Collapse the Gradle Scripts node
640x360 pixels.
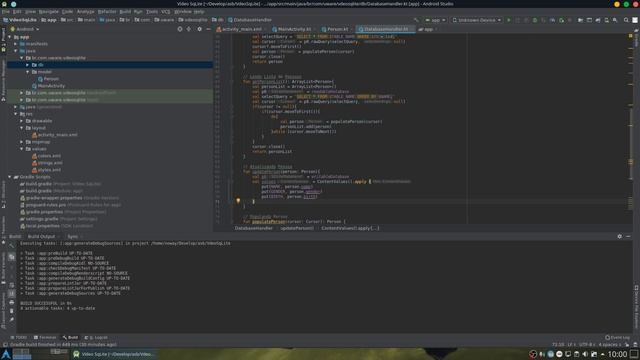10,177
